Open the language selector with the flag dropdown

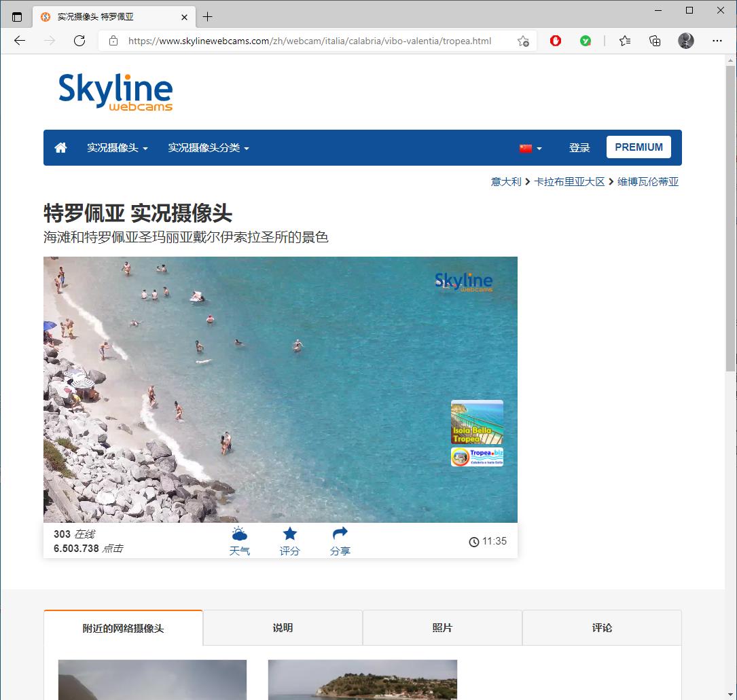click(x=530, y=147)
